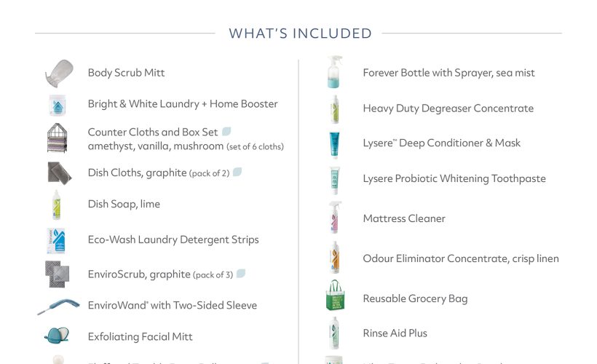597x364 pixels.
Task: Open Lysere Deep Conditioner & Mask
Action: pos(441,143)
